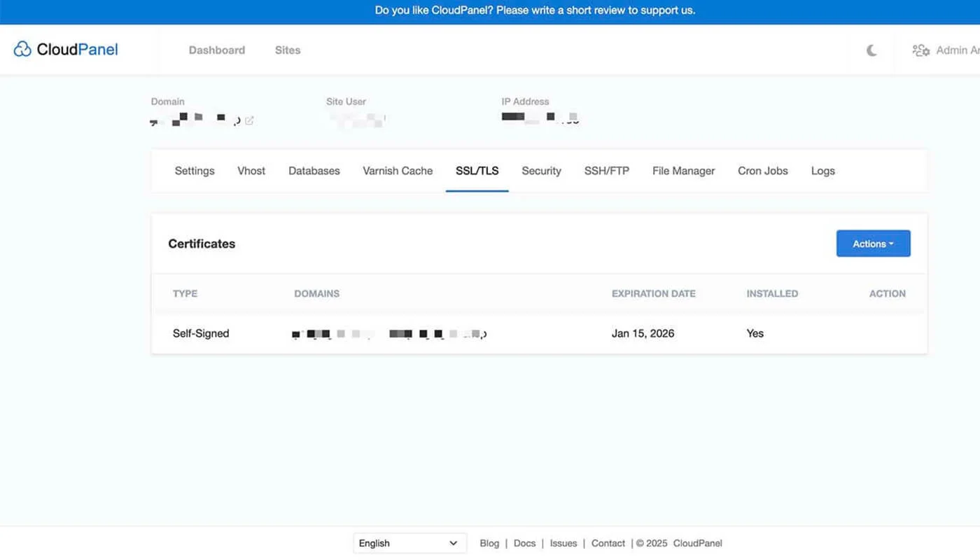Open the Docs footer link

(x=524, y=542)
